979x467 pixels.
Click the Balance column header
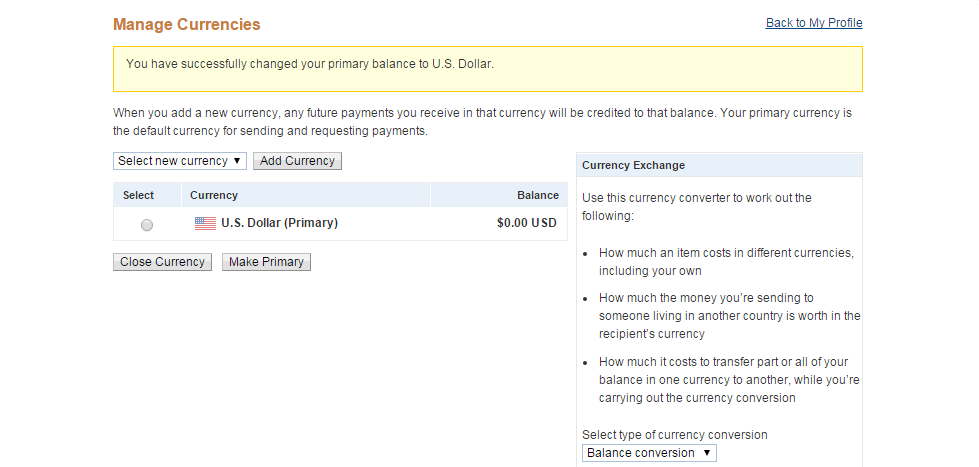[x=537, y=195]
